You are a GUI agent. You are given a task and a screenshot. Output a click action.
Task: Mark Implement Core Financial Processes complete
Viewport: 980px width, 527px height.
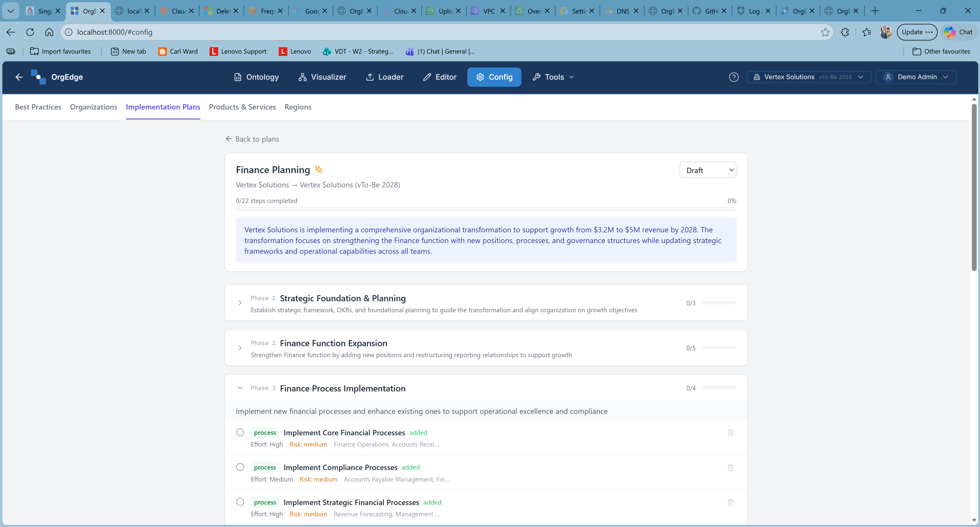pyautogui.click(x=240, y=432)
